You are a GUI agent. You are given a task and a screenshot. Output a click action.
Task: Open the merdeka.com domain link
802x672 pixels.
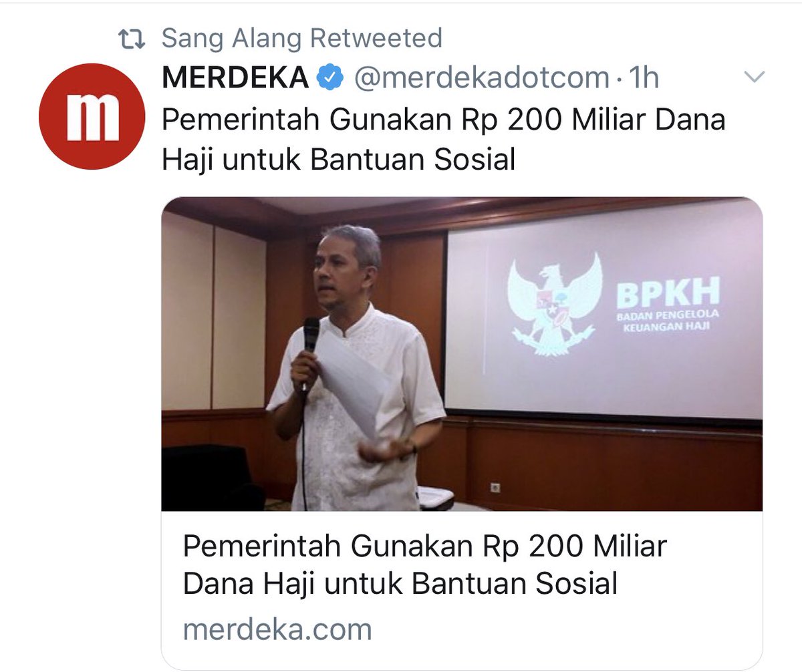(277, 629)
